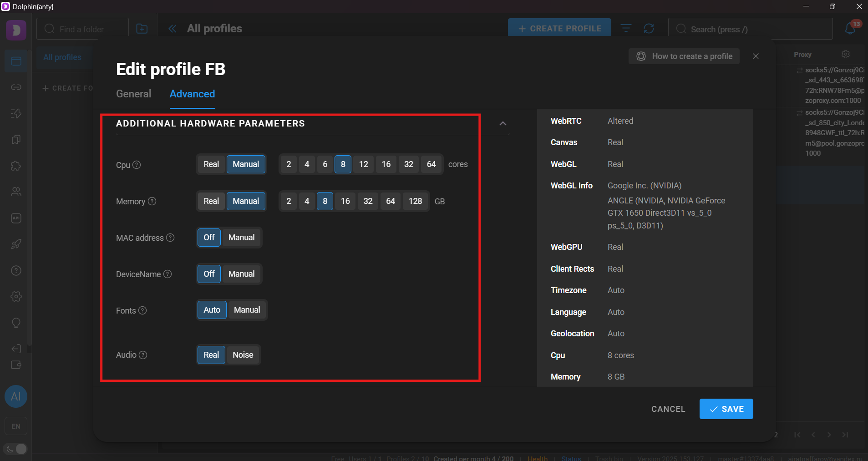Collapse Additional Hardware Parameters section
Viewport: 868px width, 461px height.
coord(503,123)
